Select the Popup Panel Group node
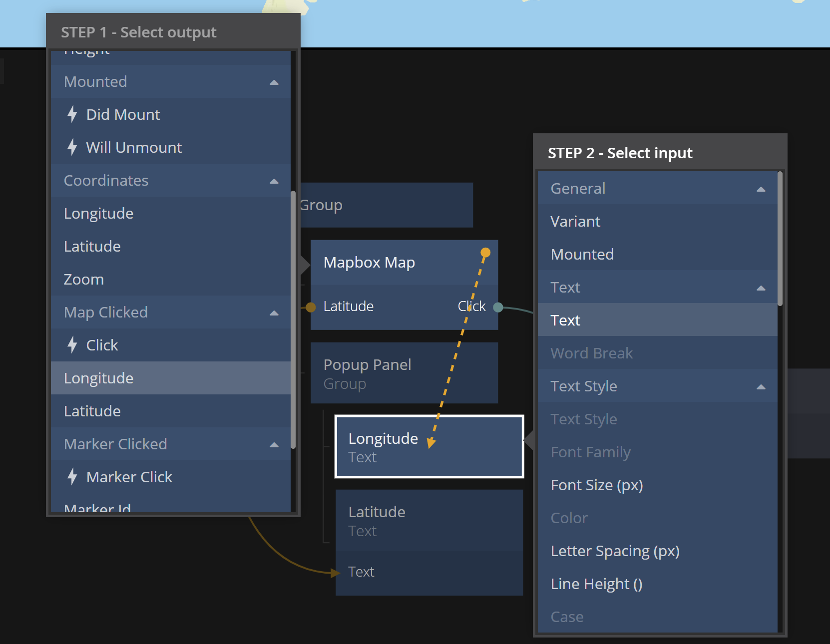830x644 pixels. click(404, 373)
